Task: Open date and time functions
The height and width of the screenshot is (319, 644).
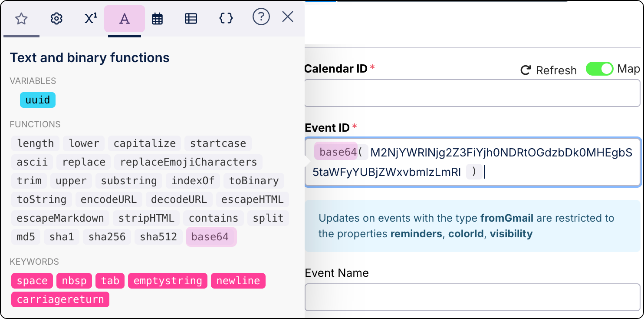Action: click(158, 19)
